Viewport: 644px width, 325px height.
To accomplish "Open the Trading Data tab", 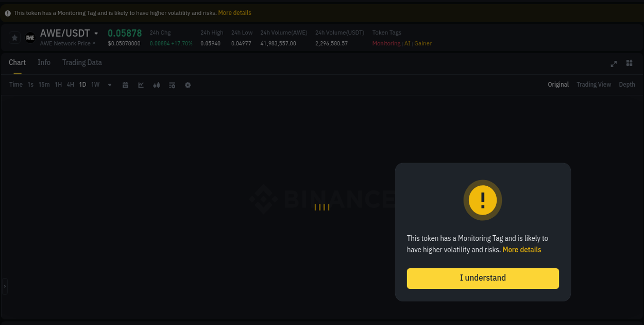I will point(82,62).
